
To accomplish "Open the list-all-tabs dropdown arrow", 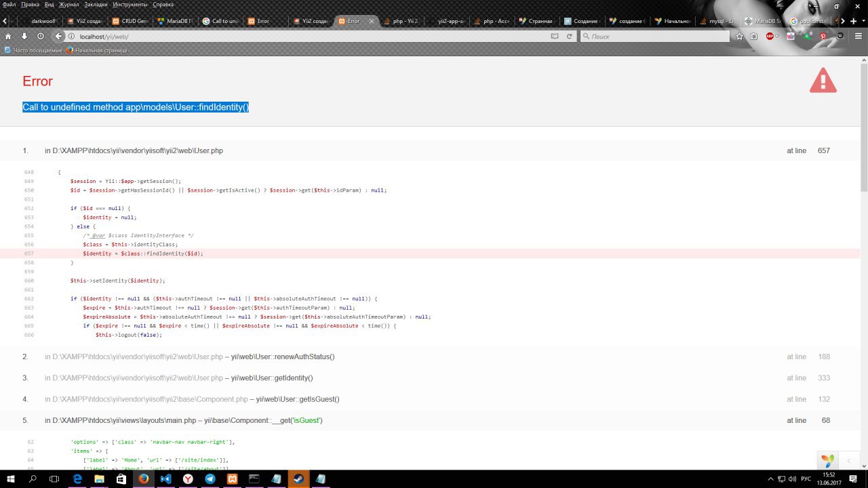I will tap(863, 21).
